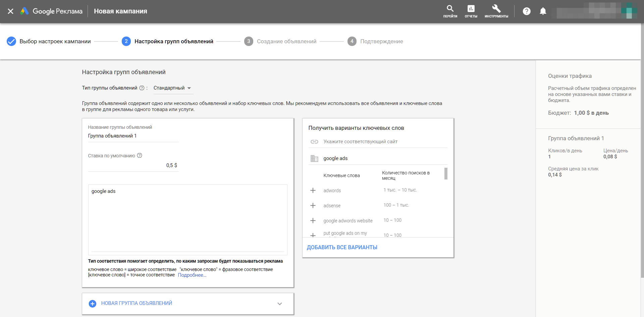644x317 pixels.
Task: Go to Подтверждение step
Action: coord(381,41)
